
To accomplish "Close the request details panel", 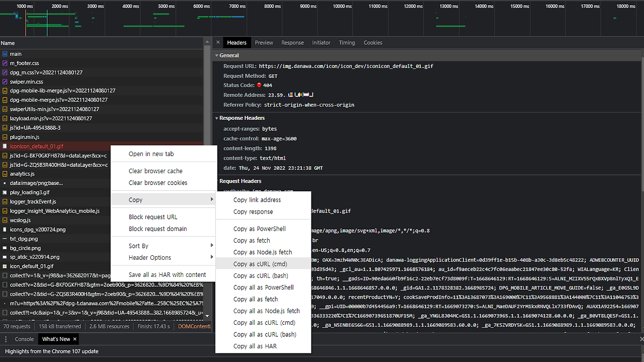I will (x=217, y=43).
